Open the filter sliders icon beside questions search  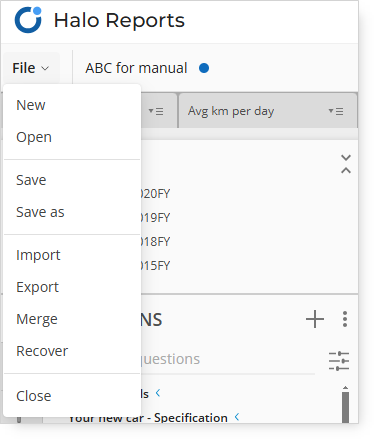coord(339,361)
